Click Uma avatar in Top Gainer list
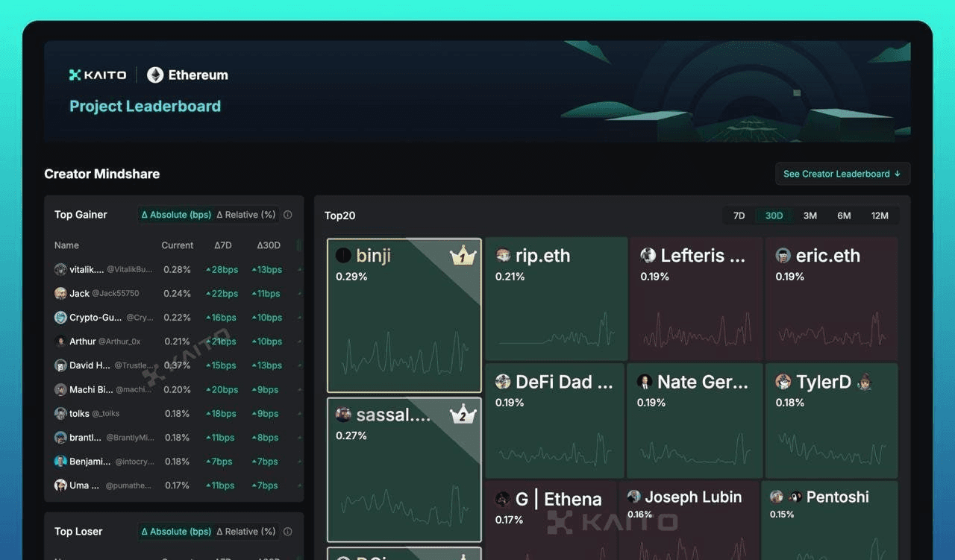Image resolution: width=955 pixels, height=560 pixels. point(60,485)
